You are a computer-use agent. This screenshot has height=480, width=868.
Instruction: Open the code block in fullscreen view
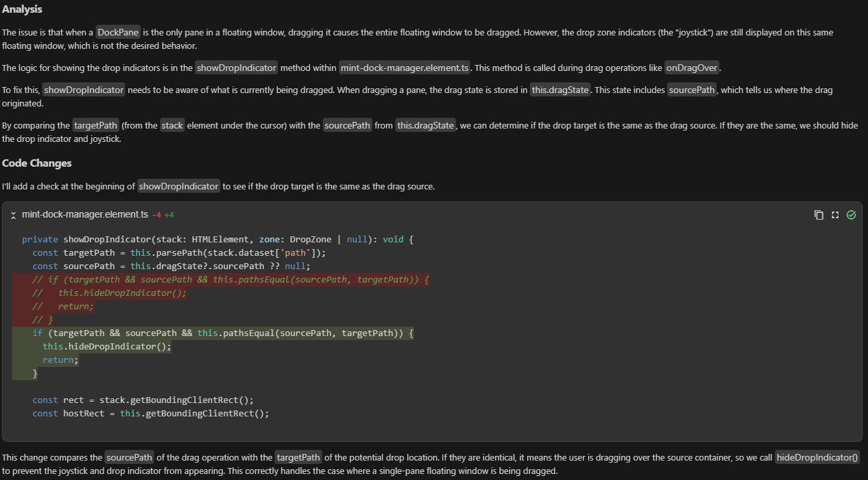(835, 215)
